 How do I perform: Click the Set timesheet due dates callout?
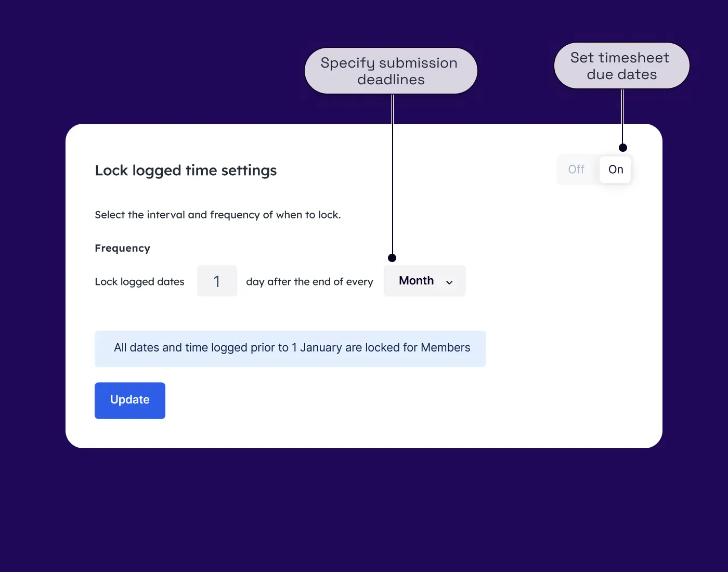pos(621,66)
